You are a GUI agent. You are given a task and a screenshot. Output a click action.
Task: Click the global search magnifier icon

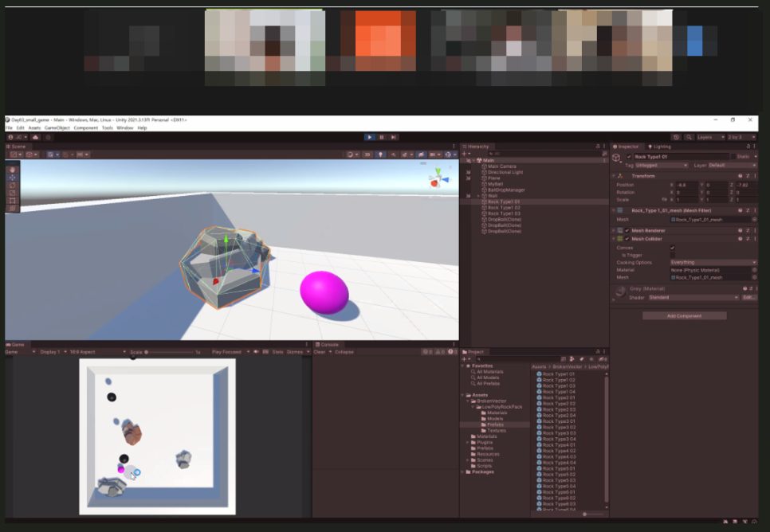point(689,138)
